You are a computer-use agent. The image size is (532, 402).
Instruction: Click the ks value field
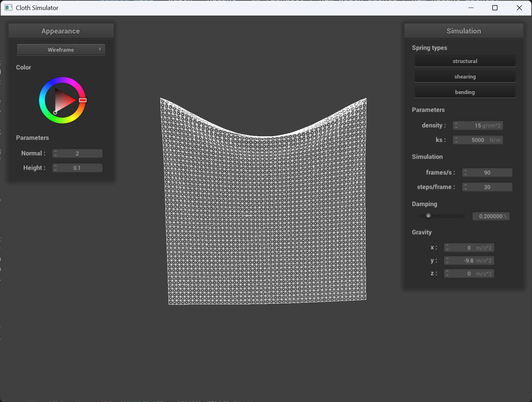478,140
